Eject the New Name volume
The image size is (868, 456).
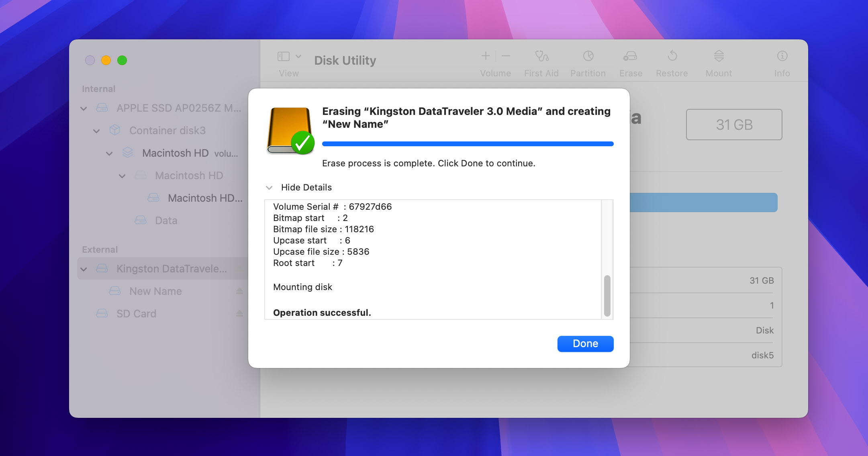pos(239,291)
